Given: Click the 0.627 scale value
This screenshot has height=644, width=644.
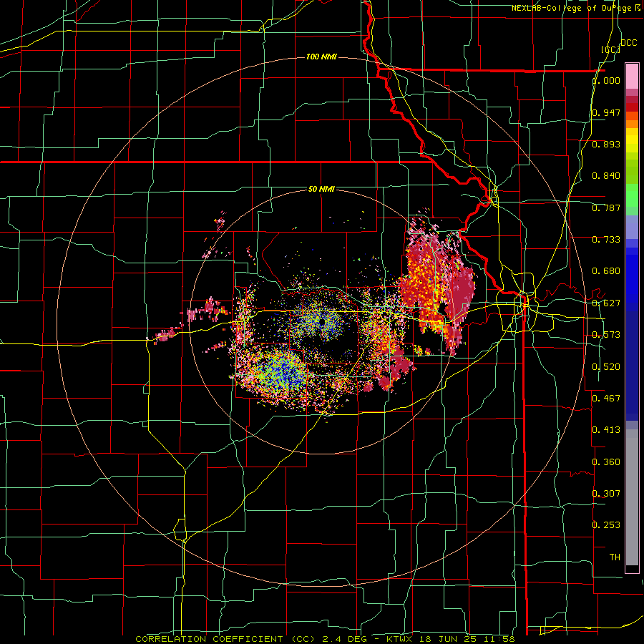Looking at the screenshot, I should (606, 303).
